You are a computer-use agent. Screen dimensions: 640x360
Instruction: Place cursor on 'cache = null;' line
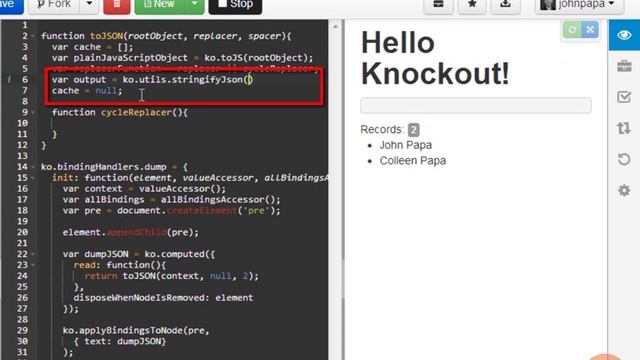[x=87, y=91]
